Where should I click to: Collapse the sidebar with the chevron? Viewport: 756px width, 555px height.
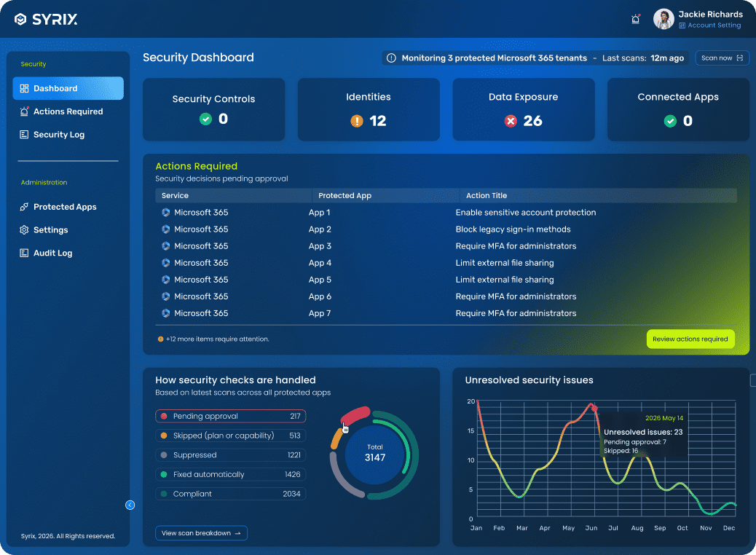coord(130,505)
